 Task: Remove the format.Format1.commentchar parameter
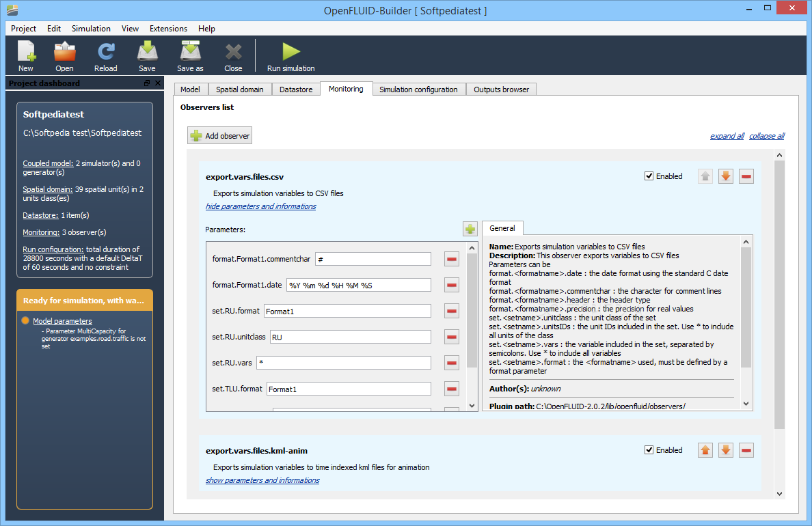[x=452, y=259]
